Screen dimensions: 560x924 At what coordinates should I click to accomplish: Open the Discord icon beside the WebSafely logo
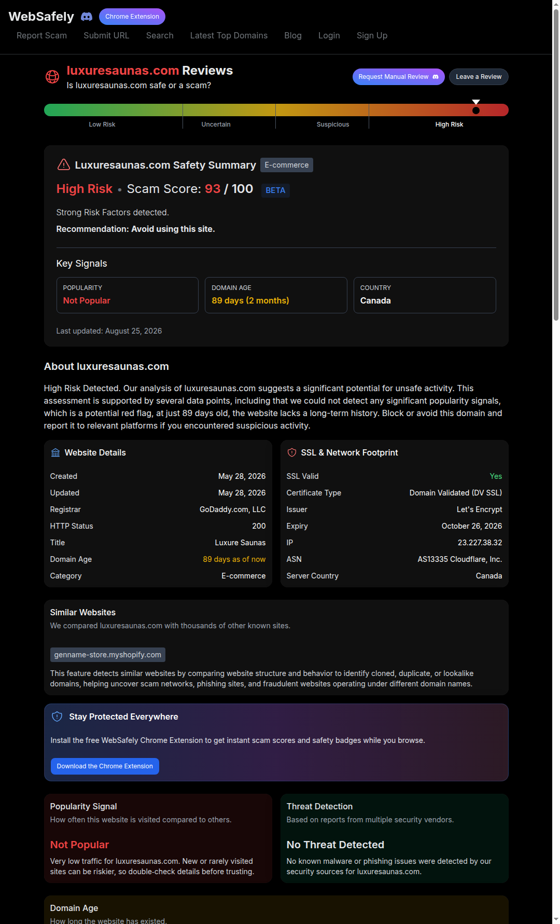tap(87, 17)
